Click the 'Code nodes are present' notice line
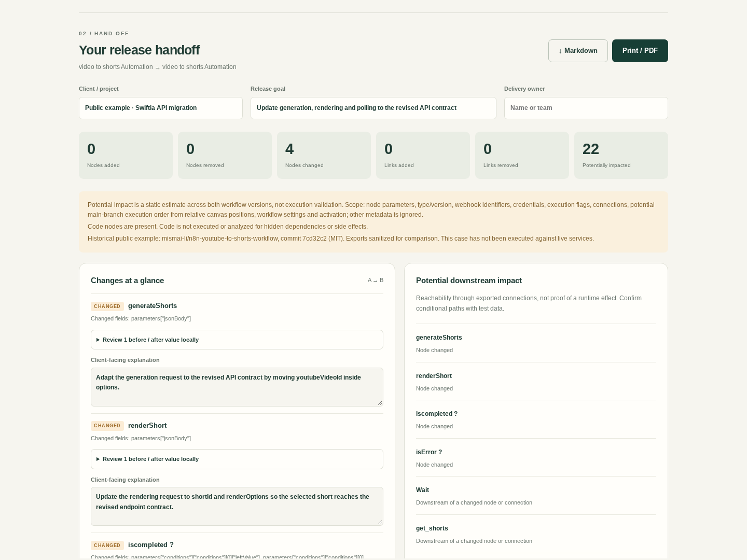 (x=228, y=227)
